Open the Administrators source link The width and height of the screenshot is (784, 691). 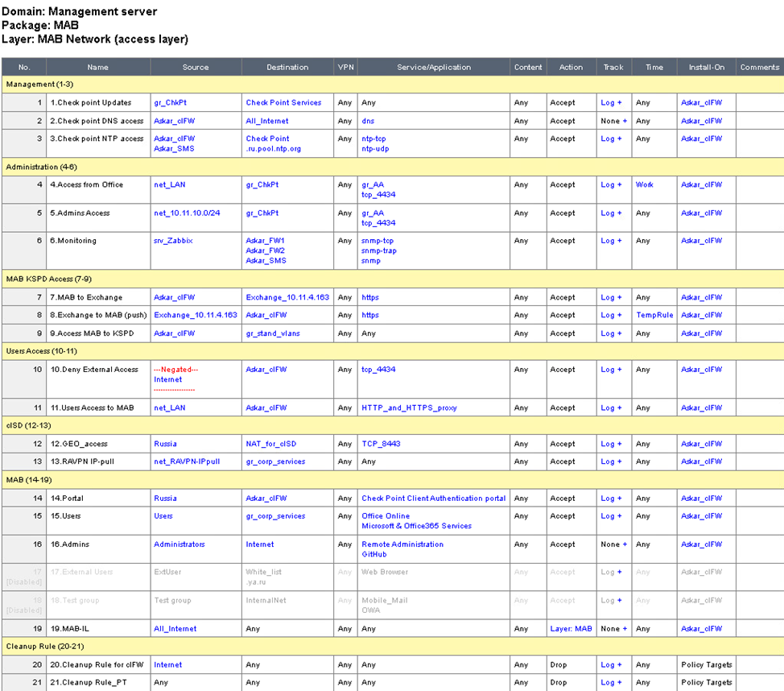[x=179, y=544]
